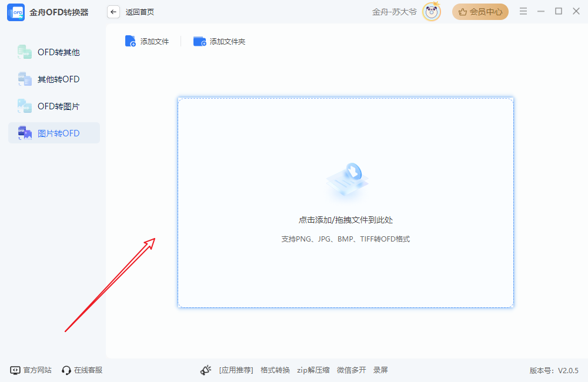The width and height of the screenshot is (588, 382).
Task: Open the 格式转换 recommended app link
Action: (275, 370)
